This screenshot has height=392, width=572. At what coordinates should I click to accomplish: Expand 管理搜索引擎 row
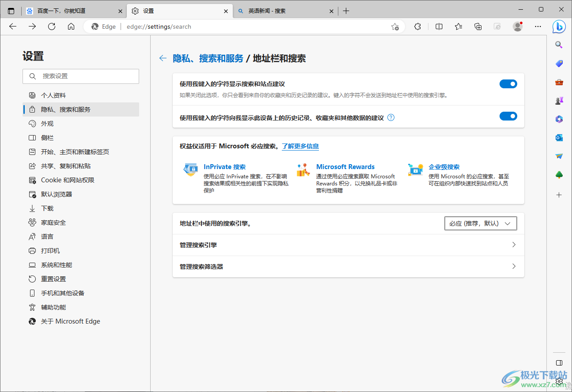click(x=348, y=245)
